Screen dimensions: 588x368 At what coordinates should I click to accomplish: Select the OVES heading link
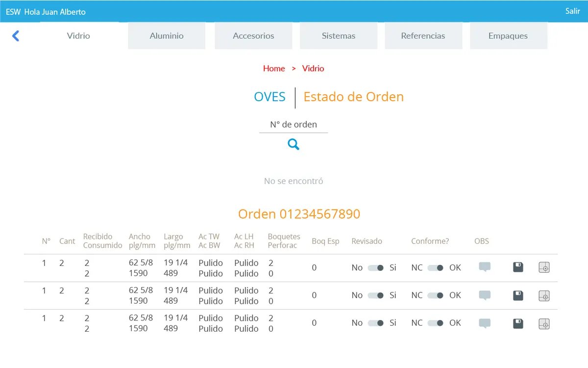pos(269,97)
